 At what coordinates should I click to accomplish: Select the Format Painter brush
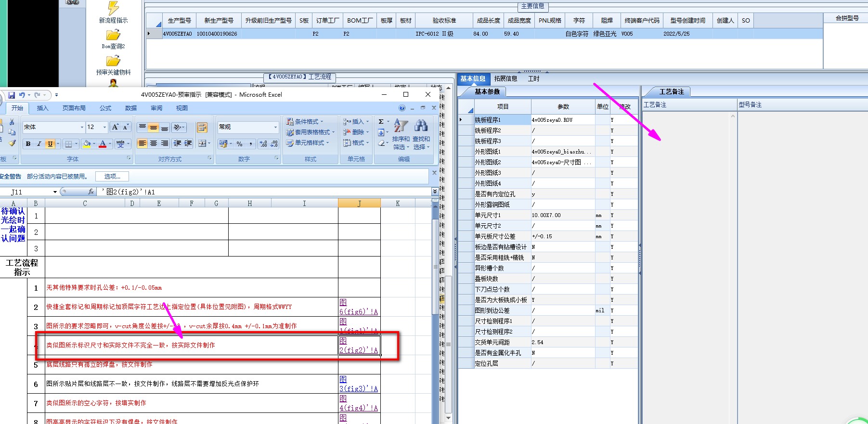(x=12, y=143)
